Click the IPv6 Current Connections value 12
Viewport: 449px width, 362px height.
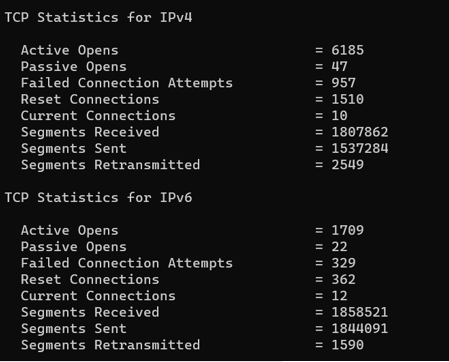[x=339, y=296]
